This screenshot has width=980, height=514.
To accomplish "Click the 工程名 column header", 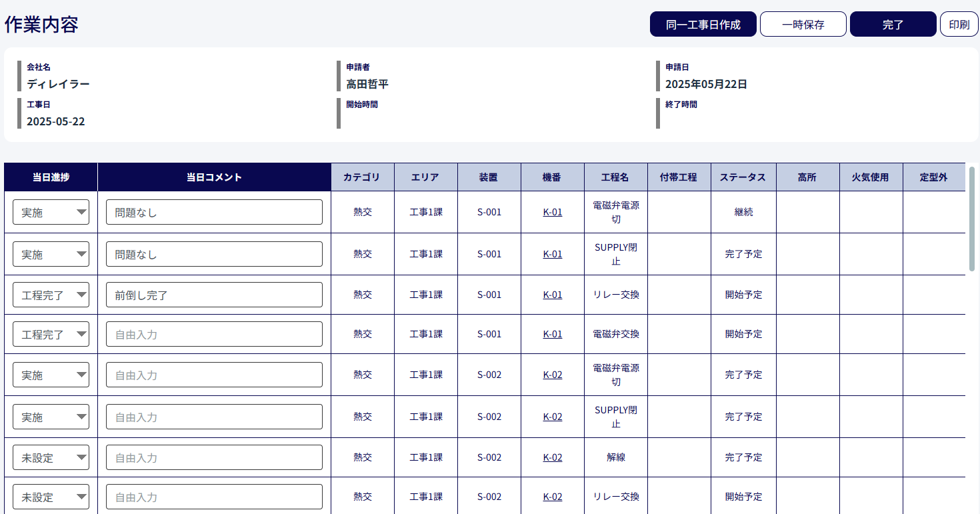I will point(615,177).
